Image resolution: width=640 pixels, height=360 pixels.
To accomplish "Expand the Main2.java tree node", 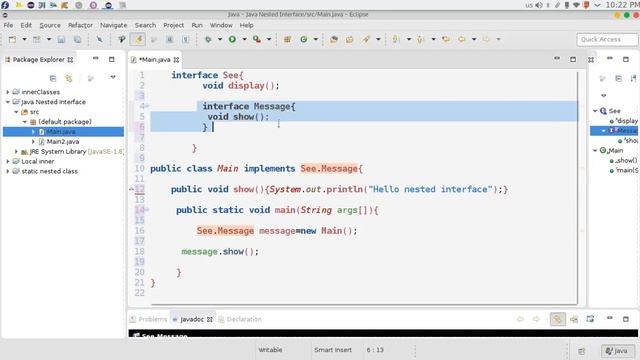I will [x=33, y=142].
